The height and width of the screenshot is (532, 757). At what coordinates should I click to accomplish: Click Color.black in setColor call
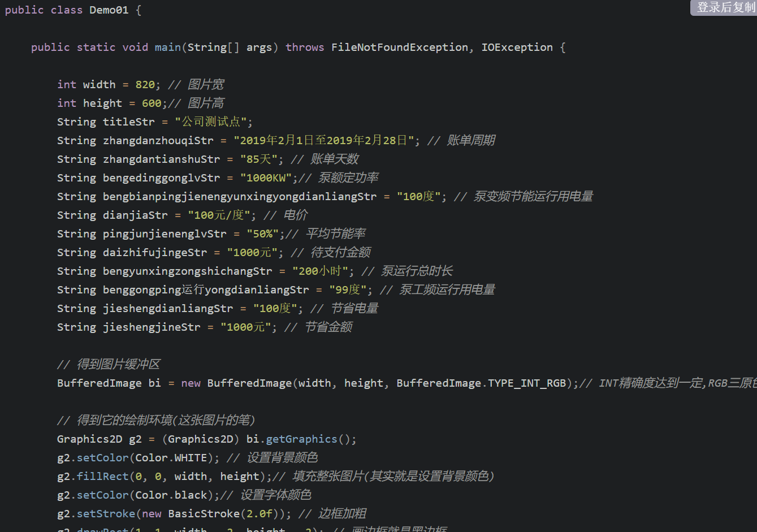click(171, 495)
